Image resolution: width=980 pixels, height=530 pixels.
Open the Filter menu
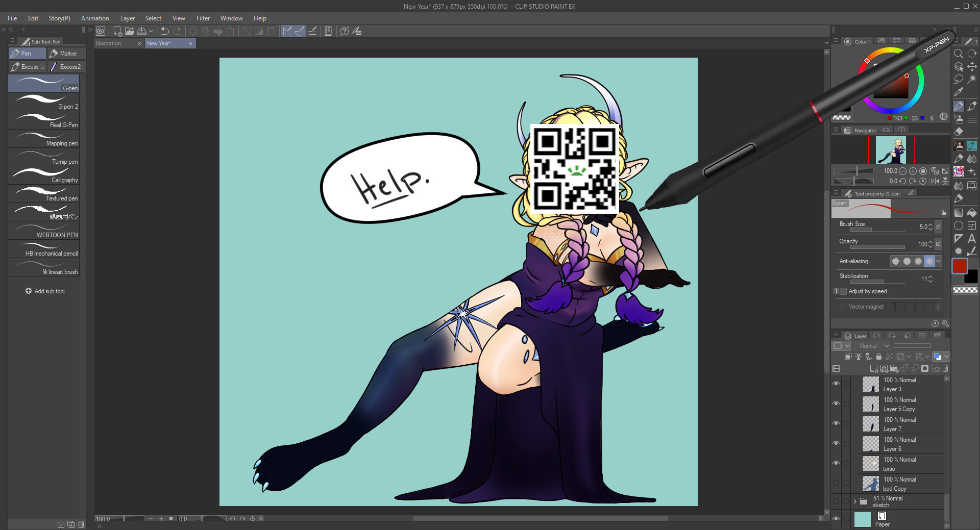coord(203,18)
